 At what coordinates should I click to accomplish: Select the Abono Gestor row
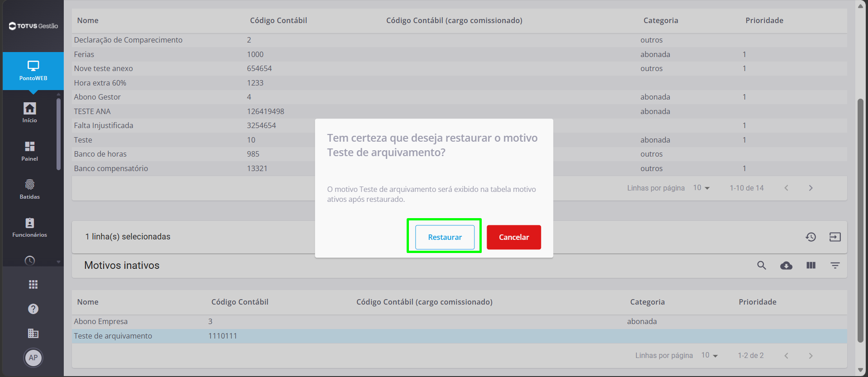pos(459,97)
